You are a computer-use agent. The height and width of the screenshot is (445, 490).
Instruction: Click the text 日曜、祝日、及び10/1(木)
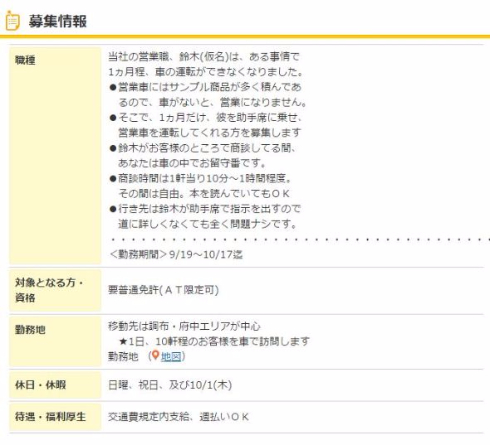pyautogui.click(x=170, y=385)
